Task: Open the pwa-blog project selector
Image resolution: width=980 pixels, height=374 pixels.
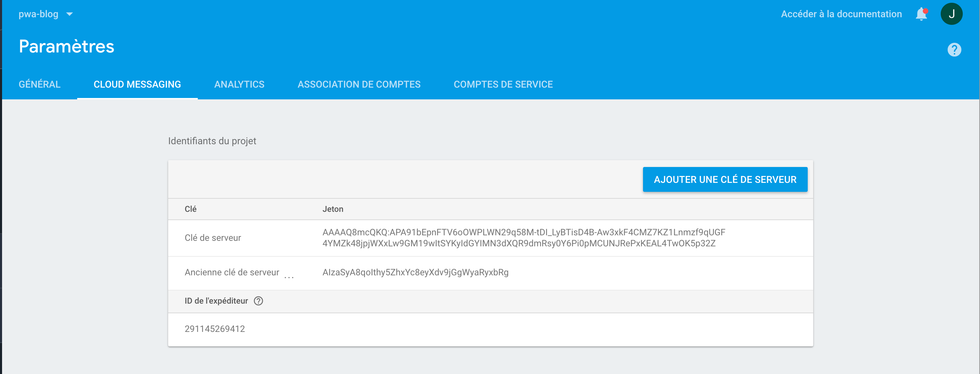Action: [39, 14]
